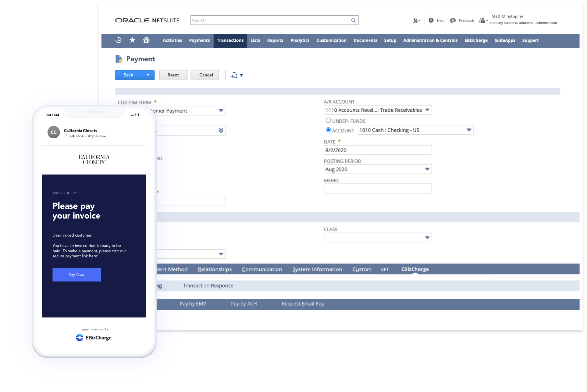Click inside the Memo input field
The image size is (587, 392).
(378, 188)
